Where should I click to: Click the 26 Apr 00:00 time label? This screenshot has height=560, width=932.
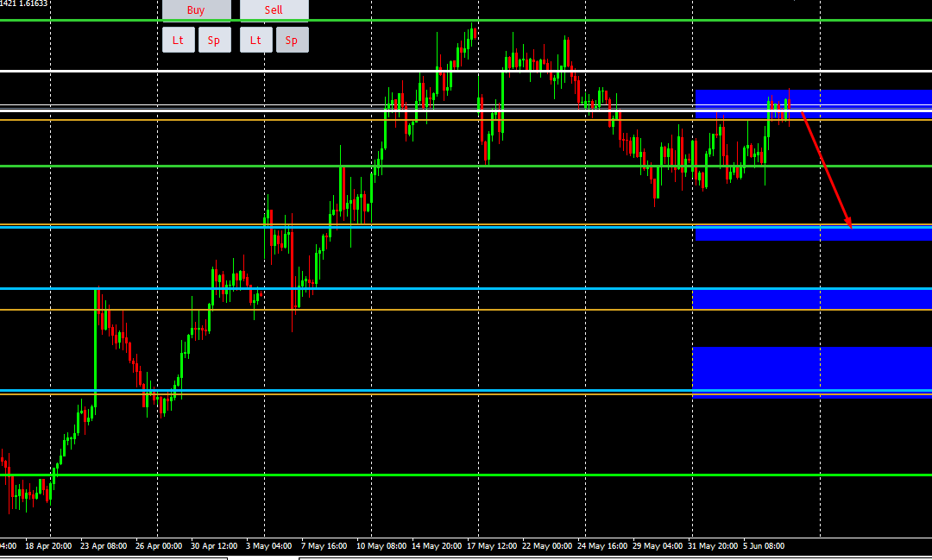(159, 546)
